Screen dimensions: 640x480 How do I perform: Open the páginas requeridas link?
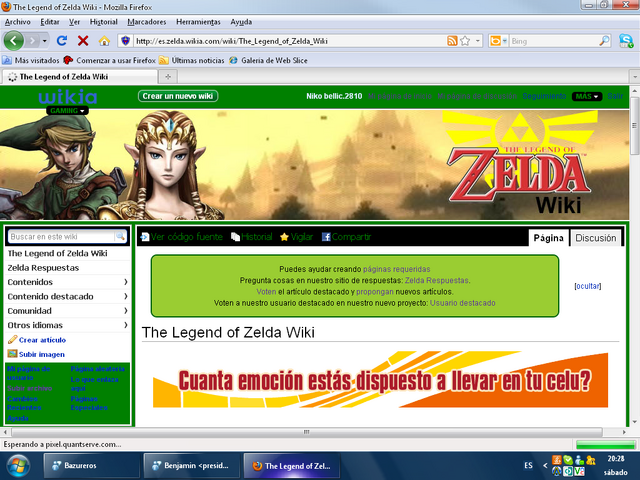click(x=396, y=269)
